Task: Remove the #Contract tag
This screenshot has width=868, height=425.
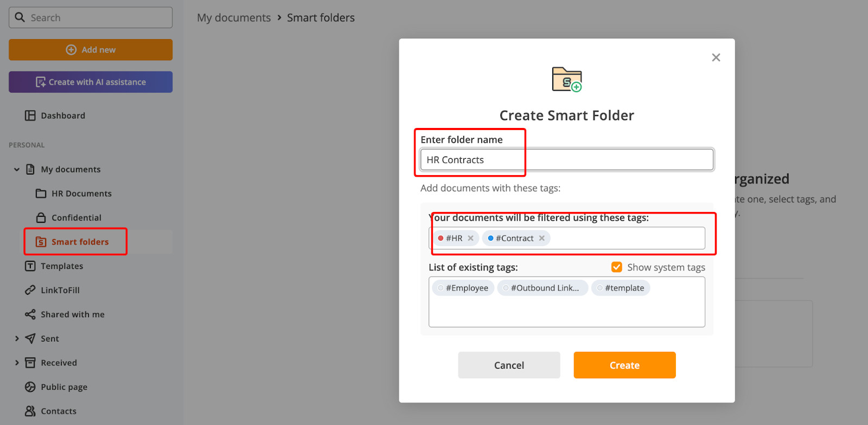Action: click(541, 238)
